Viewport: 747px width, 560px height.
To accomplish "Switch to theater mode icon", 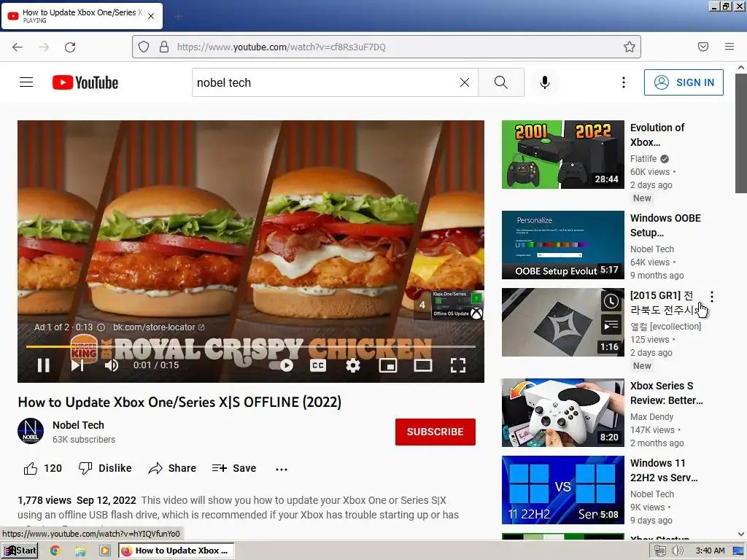I will click(422, 365).
